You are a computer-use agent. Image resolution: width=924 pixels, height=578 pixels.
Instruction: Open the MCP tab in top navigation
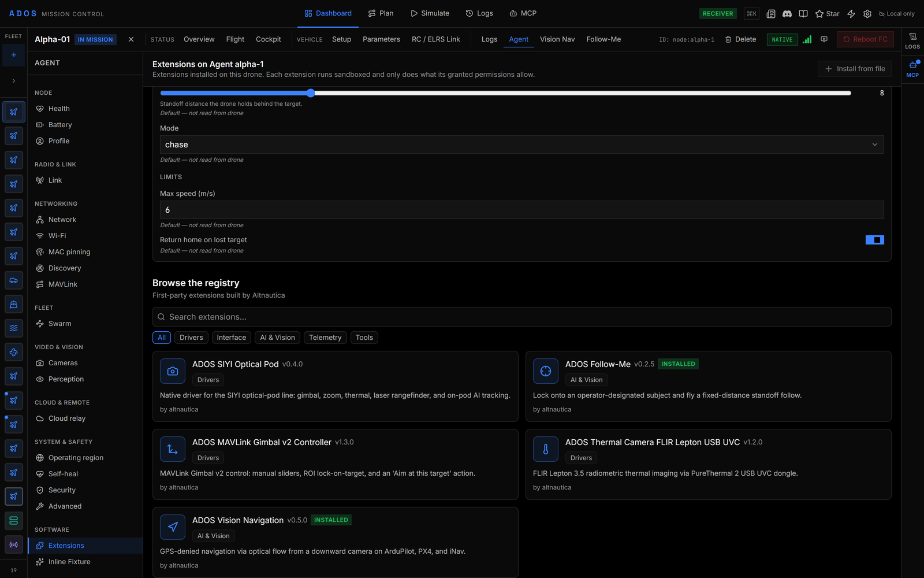point(523,13)
